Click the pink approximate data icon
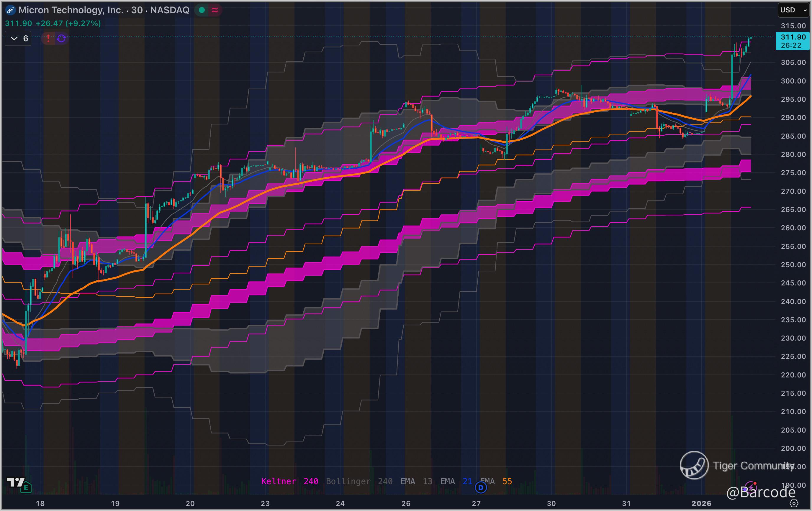This screenshot has height=511, width=812. [x=215, y=10]
